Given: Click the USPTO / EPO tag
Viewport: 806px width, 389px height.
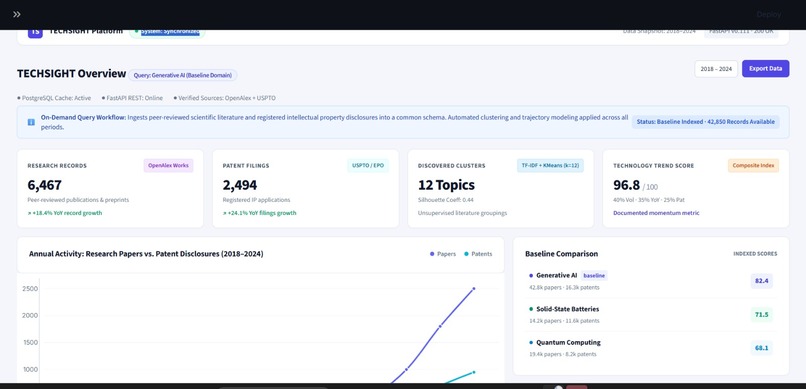Looking at the screenshot, I should coord(368,165).
